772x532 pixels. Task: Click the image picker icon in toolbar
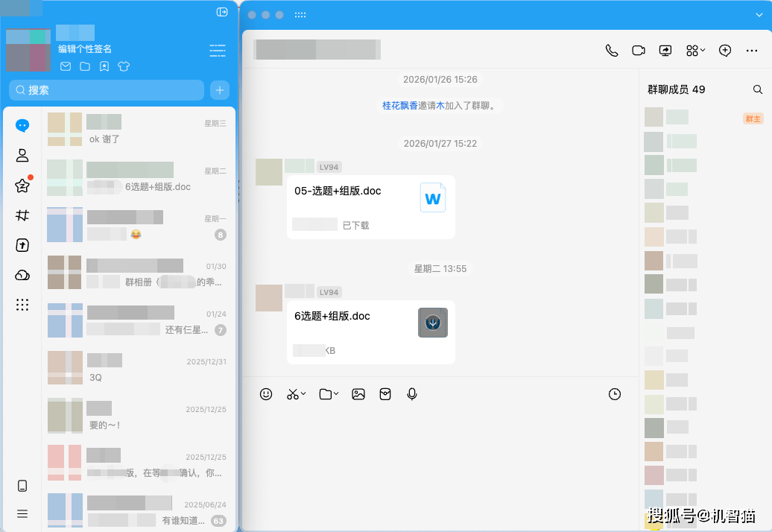(x=358, y=394)
